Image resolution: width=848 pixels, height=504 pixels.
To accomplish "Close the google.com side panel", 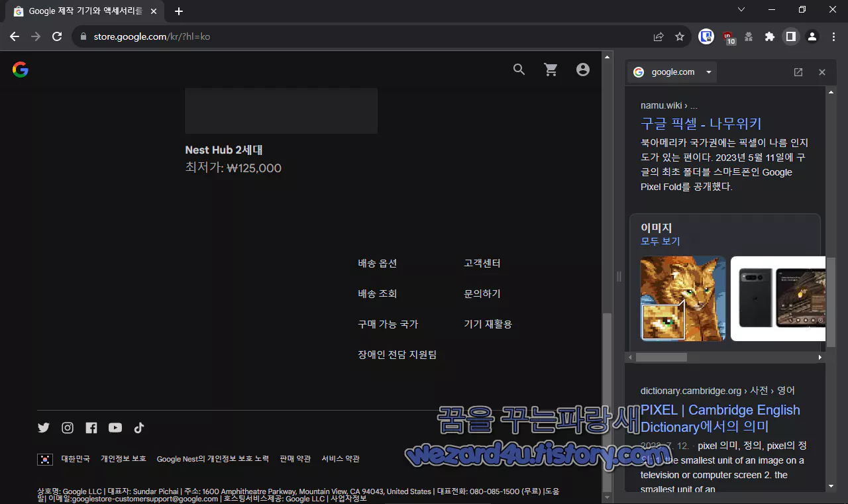I will 822,72.
